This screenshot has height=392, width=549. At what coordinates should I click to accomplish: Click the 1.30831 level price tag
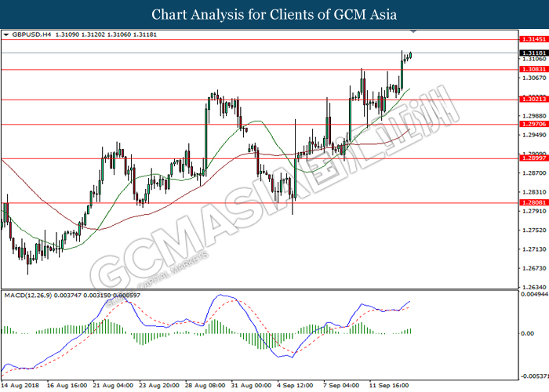(x=534, y=69)
